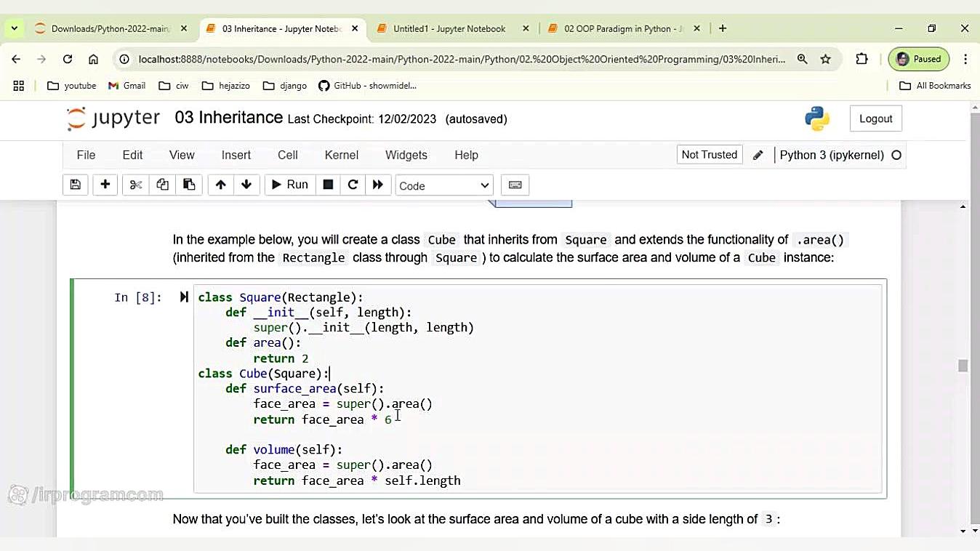This screenshot has width=980, height=551.
Task: Cut selected cells using scissors icon
Action: 136,185
